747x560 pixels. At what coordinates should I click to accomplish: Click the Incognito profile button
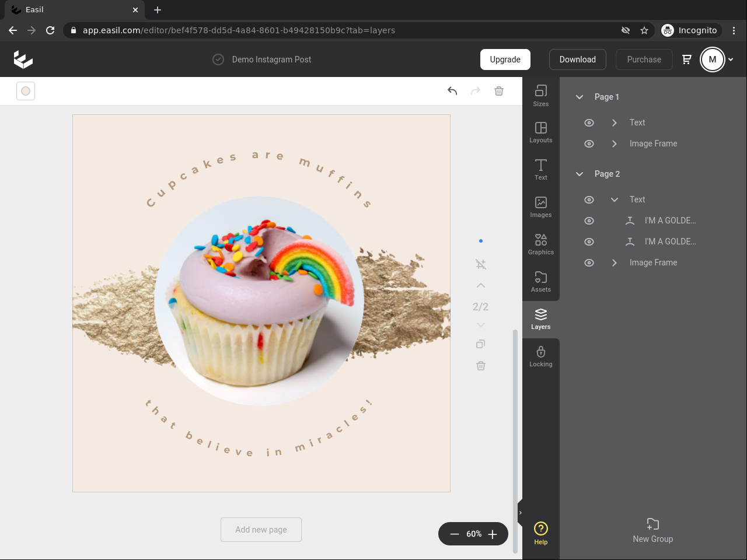click(x=691, y=30)
